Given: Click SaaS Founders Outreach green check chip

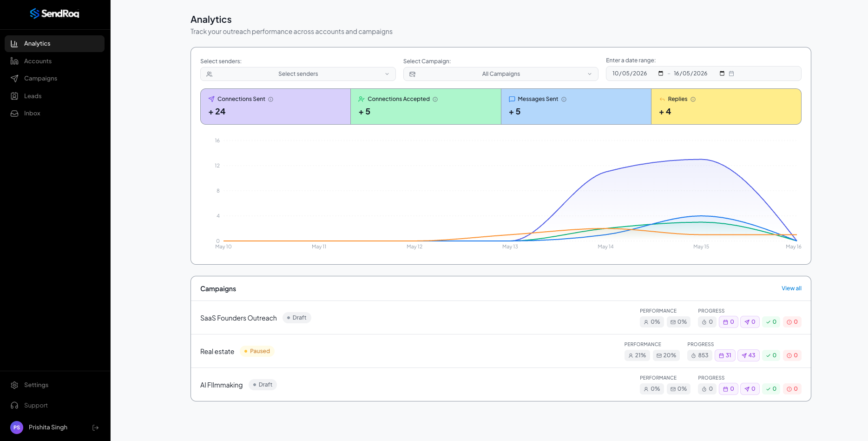Looking at the screenshot, I should click(771, 322).
